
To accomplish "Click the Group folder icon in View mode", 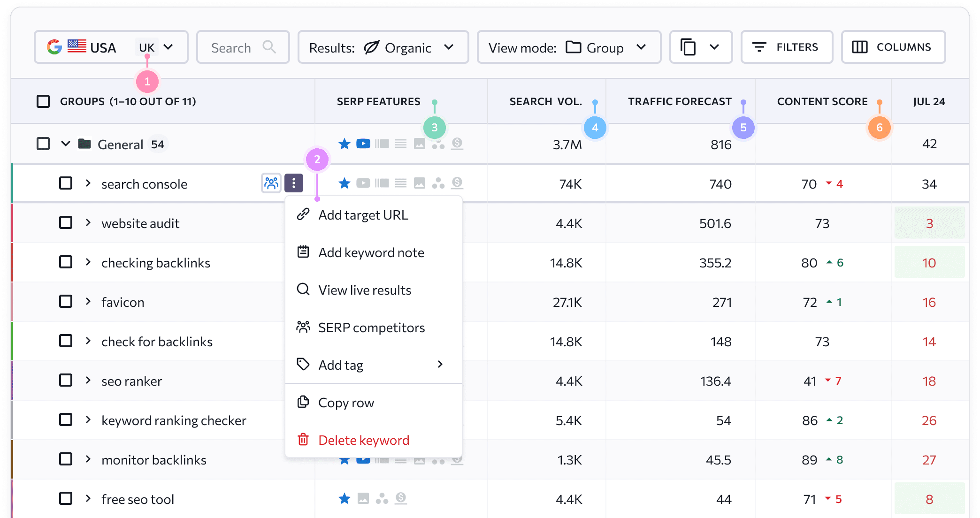I will click(573, 47).
